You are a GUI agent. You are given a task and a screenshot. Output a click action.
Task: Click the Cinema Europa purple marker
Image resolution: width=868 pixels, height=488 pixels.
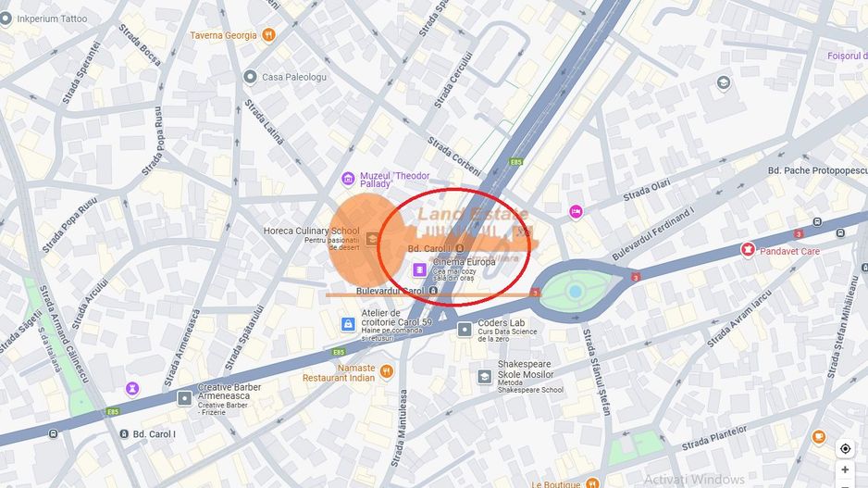pyautogui.click(x=419, y=269)
